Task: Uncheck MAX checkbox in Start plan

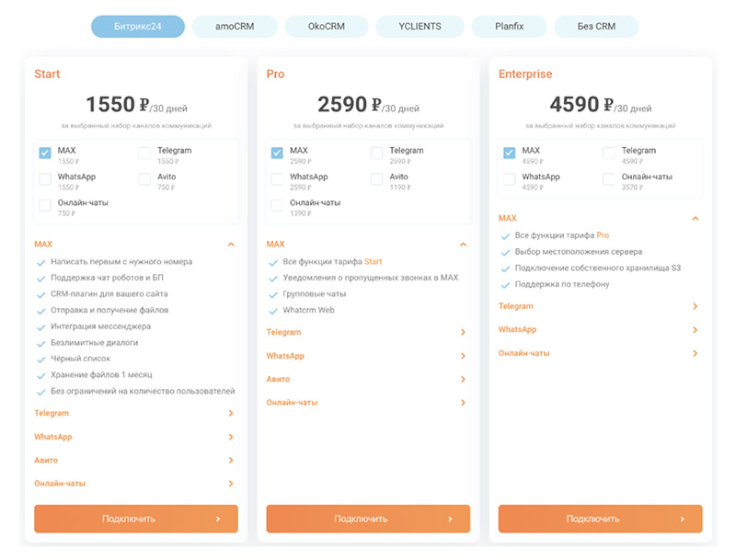Action: click(x=45, y=154)
